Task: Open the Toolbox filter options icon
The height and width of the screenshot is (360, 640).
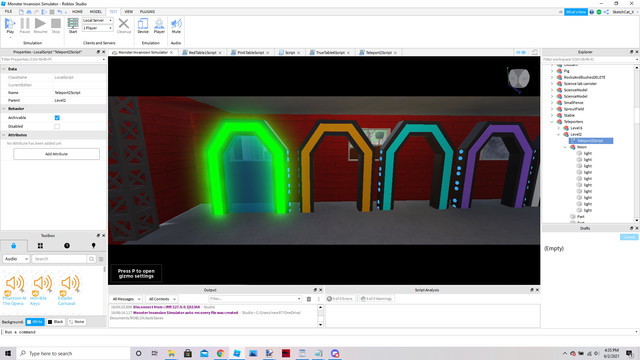Action: pyautogui.click(x=101, y=259)
